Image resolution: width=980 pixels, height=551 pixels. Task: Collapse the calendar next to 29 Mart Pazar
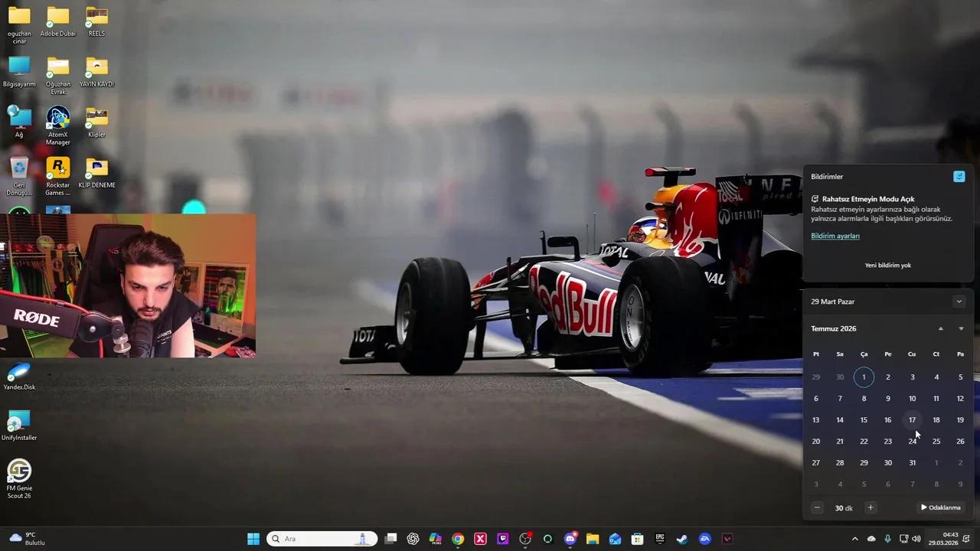coord(959,302)
